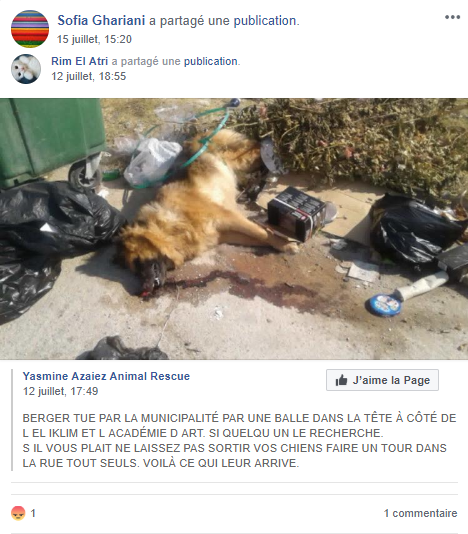Open the three-dot post options menu
The width and height of the screenshot is (468, 534).
coord(452,17)
